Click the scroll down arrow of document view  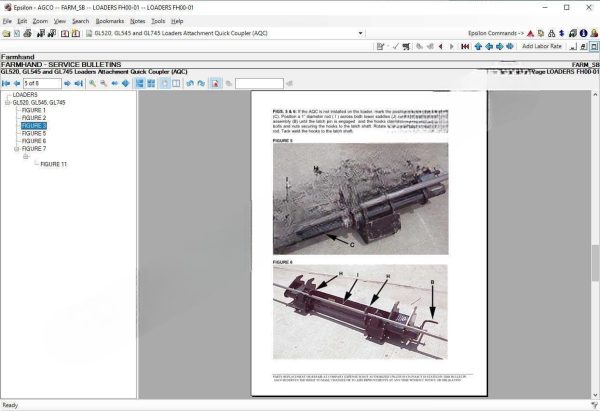[x=595, y=395]
